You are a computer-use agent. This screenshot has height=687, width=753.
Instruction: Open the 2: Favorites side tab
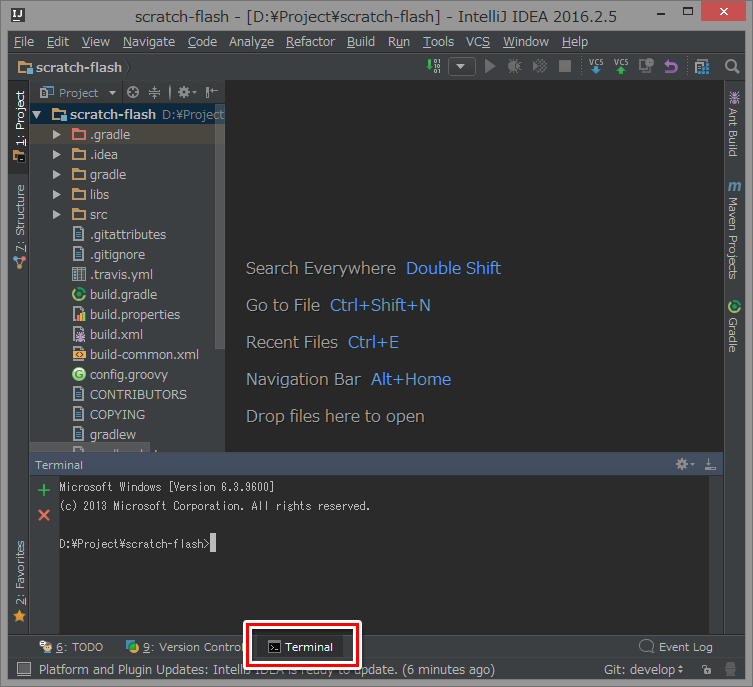pyautogui.click(x=19, y=580)
